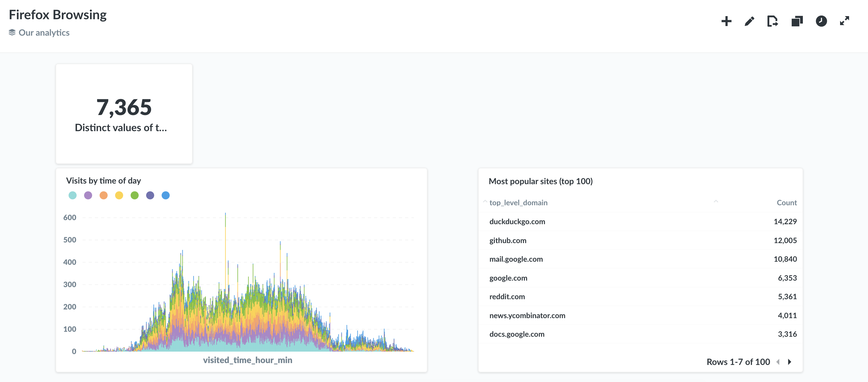Click the github.com cell
868x382 pixels.
(x=508, y=241)
